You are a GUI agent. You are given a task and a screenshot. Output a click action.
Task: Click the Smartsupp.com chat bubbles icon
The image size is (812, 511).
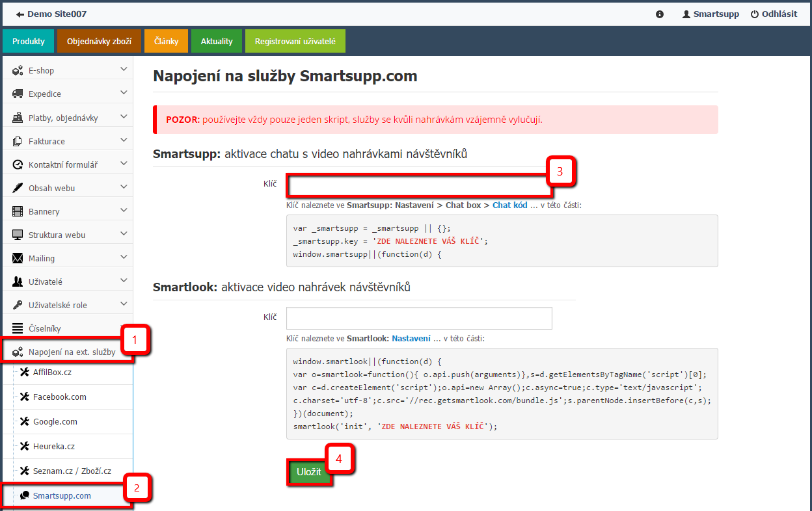click(x=25, y=495)
